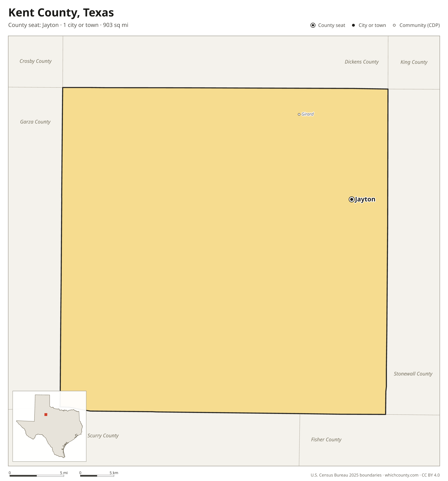Click the Jayton county seat marker
Viewport: 448px width, 481px height.
coord(351,199)
